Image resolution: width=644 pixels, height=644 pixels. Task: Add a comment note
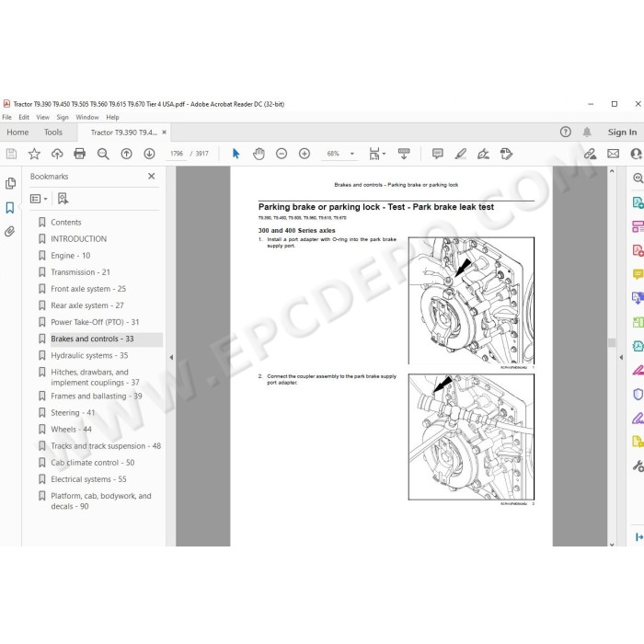tap(438, 154)
